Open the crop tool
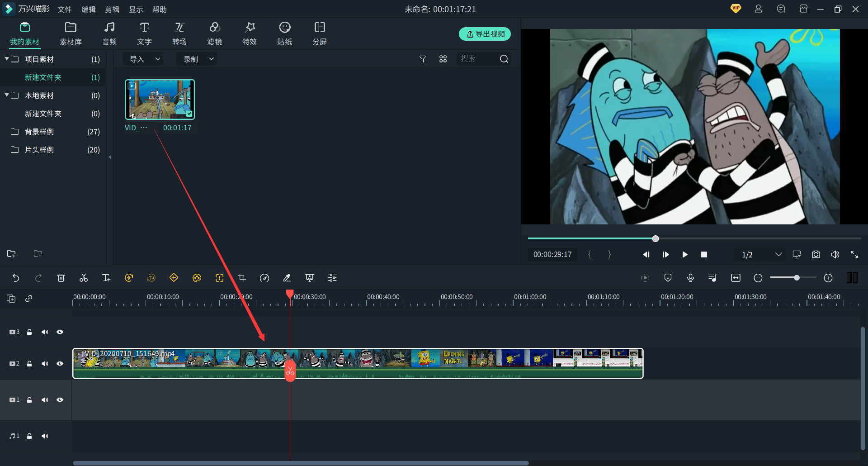This screenshot has height=466, width=868. 242,278
